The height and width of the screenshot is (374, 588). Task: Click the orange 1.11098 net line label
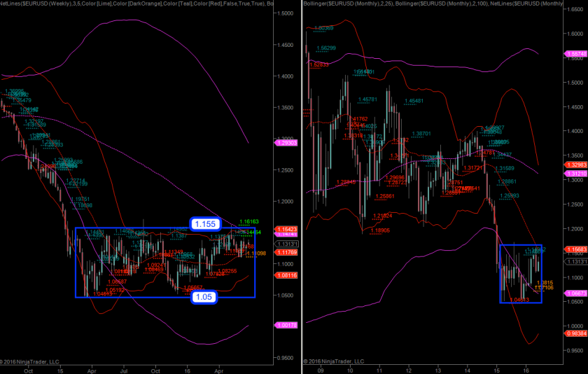256,254
